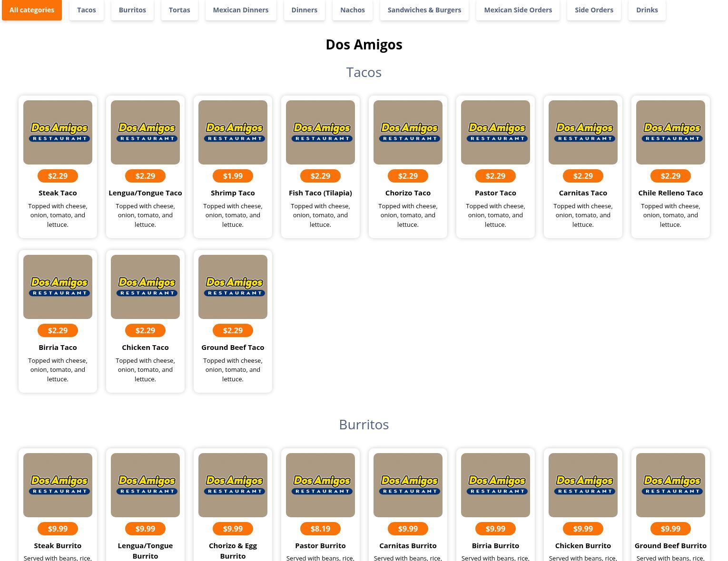This screenshot has width=728, height=561.
Task: Switch to the Tacos category tab
Action: pyautogui.click(x=87, y=10)
